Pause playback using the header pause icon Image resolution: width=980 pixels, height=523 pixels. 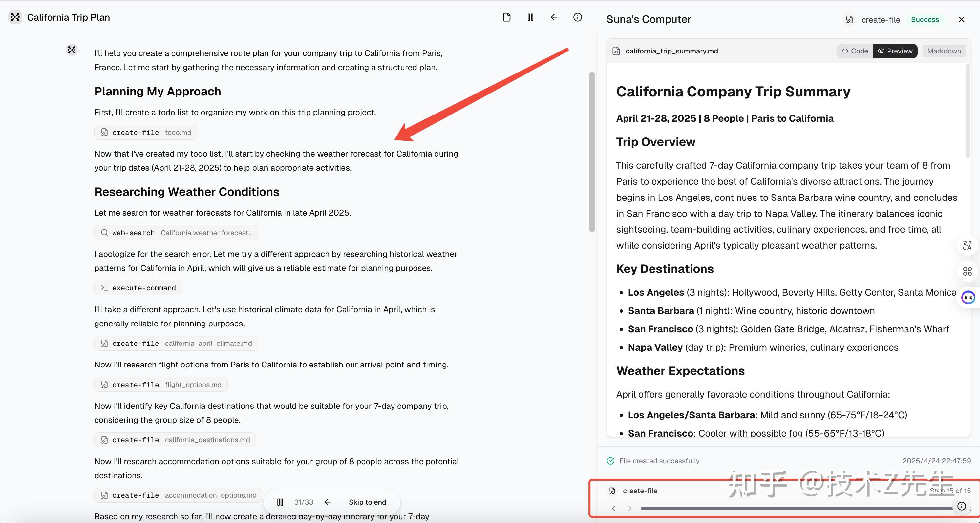point(530,17)
